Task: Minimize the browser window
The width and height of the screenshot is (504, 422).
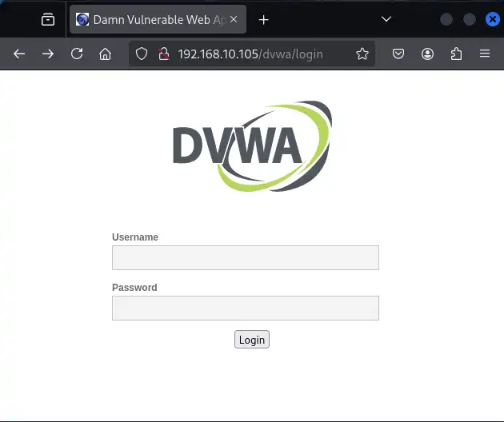Action: coord(446,19)
